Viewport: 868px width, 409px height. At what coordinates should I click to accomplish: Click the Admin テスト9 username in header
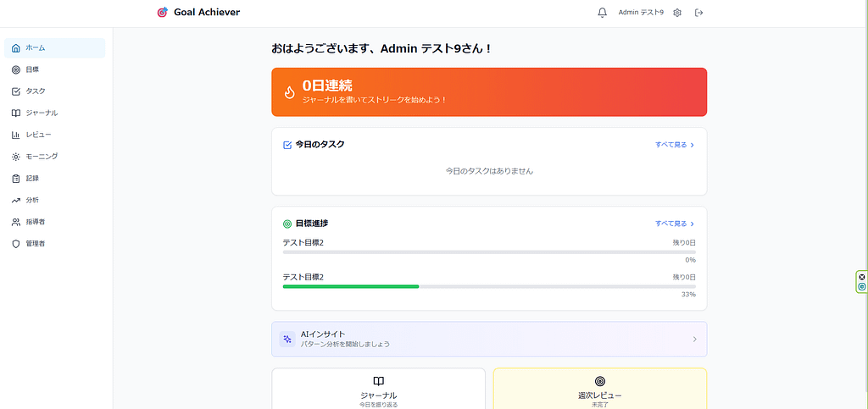coord(641,13)
